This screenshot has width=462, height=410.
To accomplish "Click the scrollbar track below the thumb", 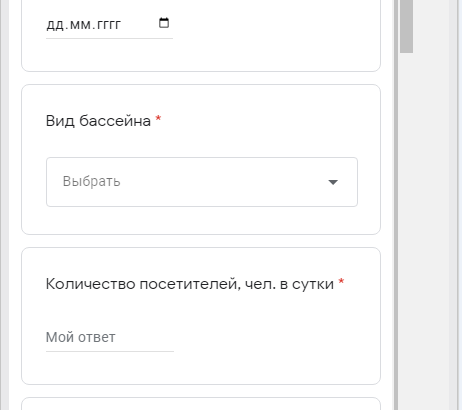I will pos(406,233).
